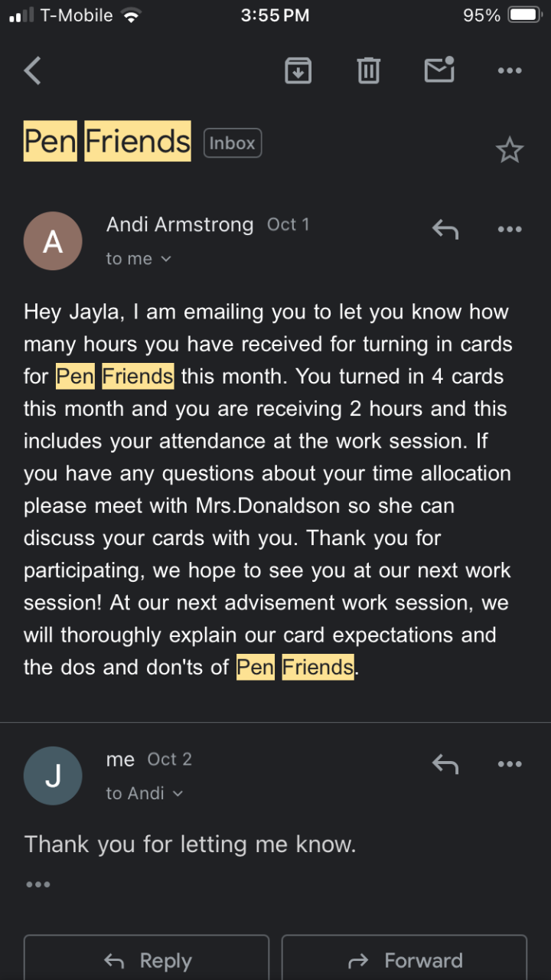This screenshot has width=551, height=980.
Task: Go back to the inbox list
Action: [32, 71]
